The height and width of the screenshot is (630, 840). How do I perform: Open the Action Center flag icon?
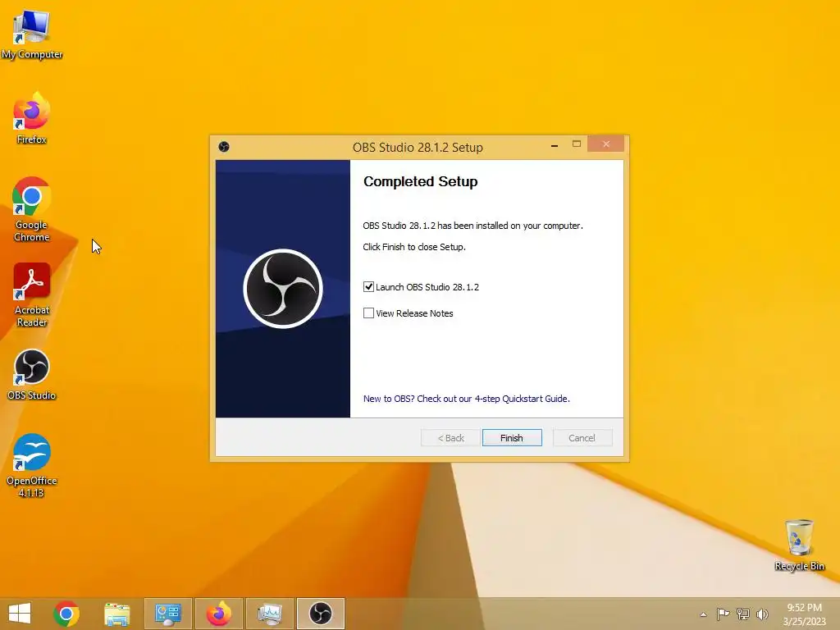click(723, 614)
